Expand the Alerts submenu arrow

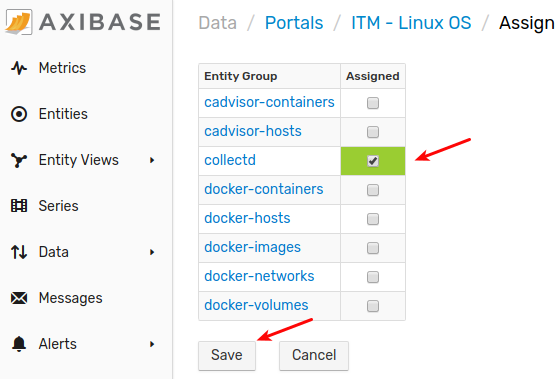[152, 344]
